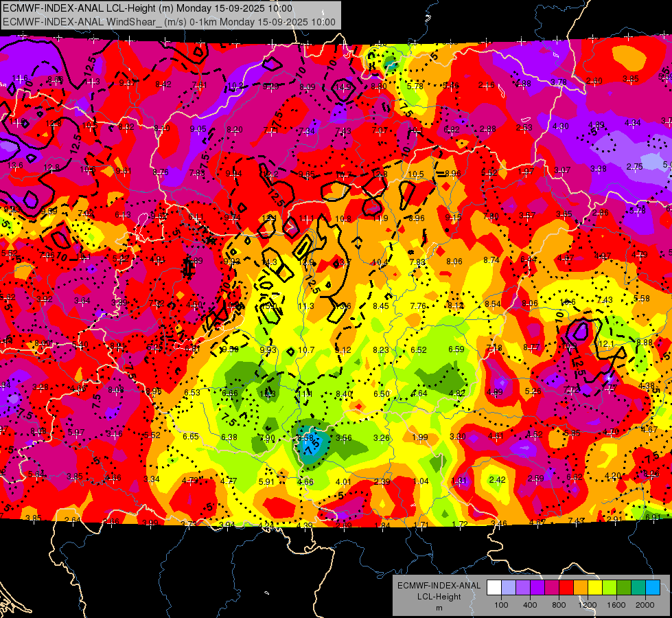The width and height of the screenshot is (672, 618).
Task: Click the grid value 2.88
Action: pyautogui.click(x=488, y=128)
